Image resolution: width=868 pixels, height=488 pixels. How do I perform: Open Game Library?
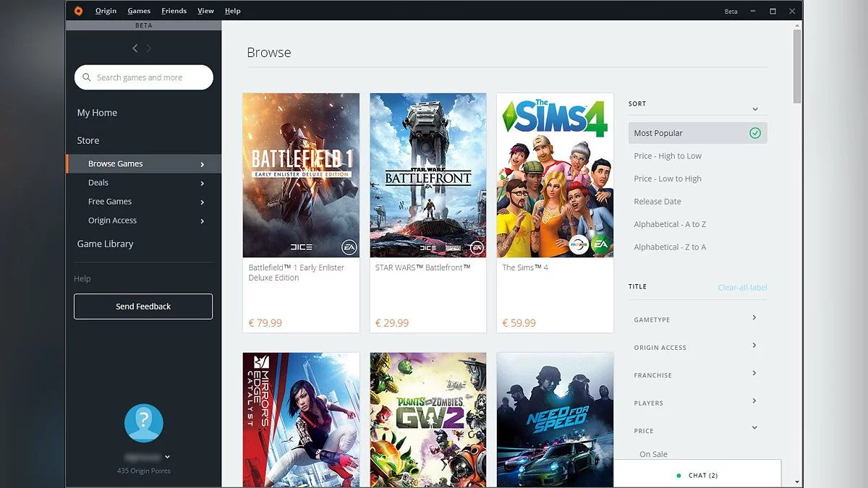106,244
